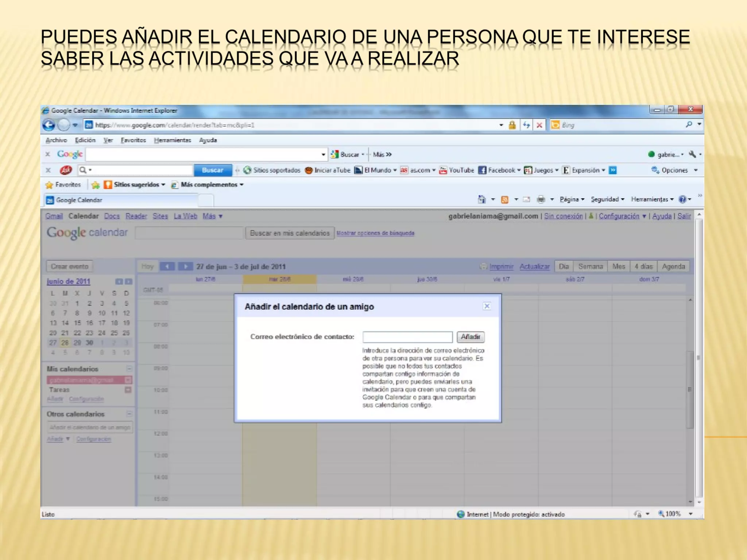Open the YouTube bookmark in toolbar

457,170
